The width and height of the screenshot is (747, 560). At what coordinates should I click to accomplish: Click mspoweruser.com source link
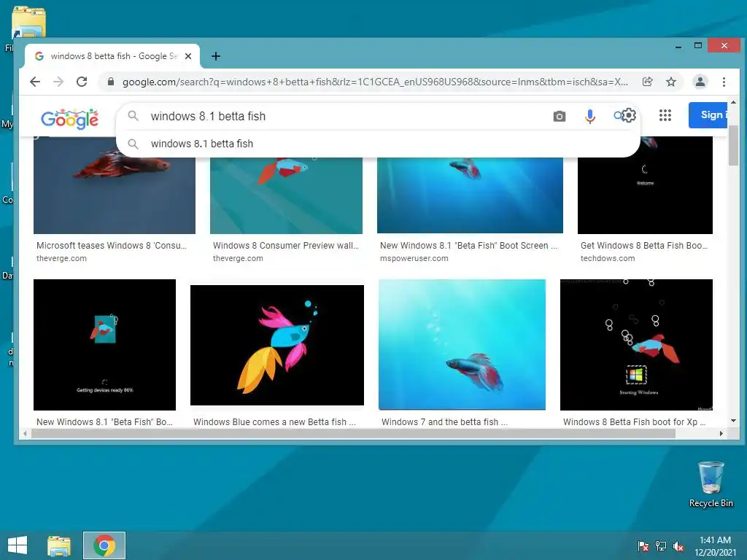coord(414,259)
